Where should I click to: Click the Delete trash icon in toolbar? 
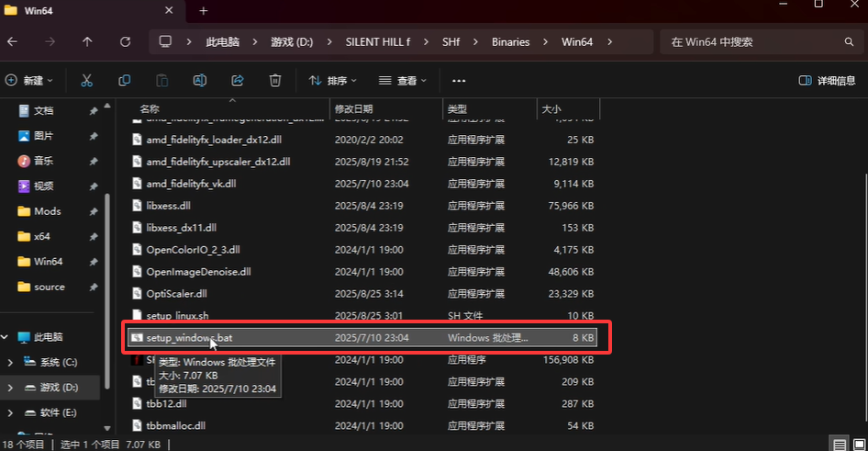(274, 81)
